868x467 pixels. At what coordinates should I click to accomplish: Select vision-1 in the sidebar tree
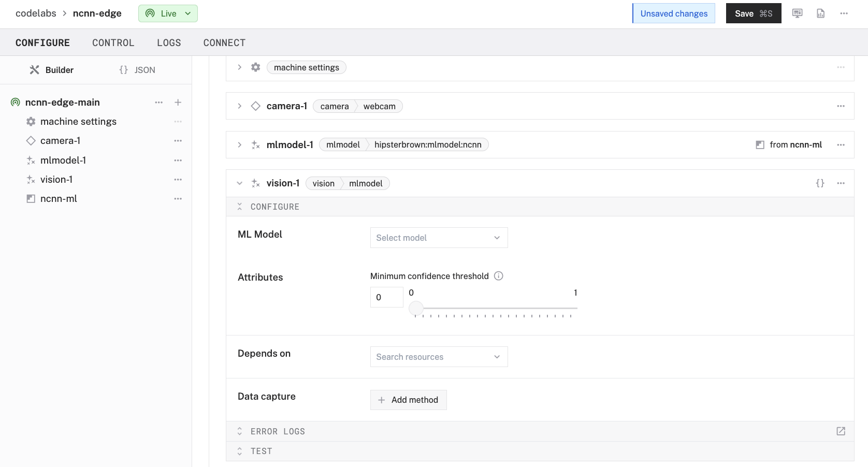[x=56, y=180]
